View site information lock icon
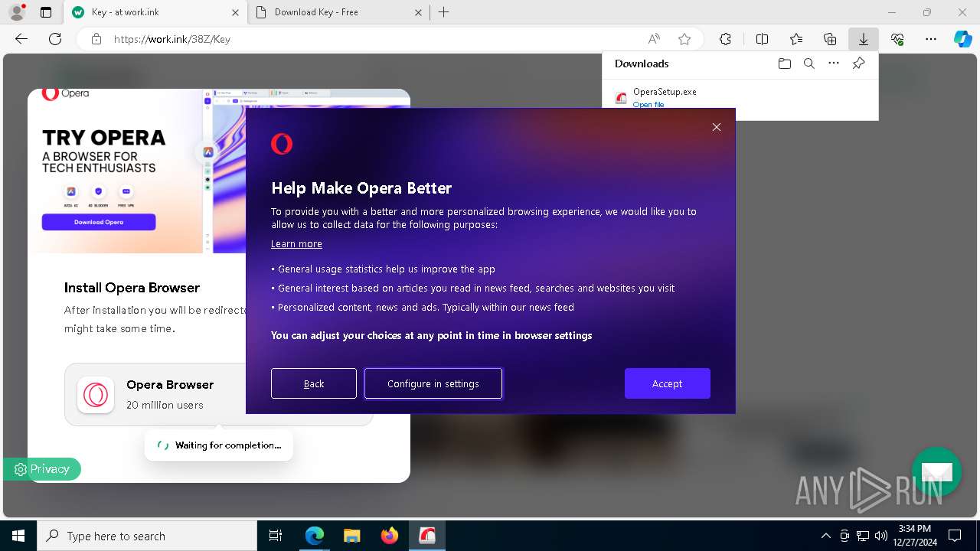Viewport: 980px width, 551px height. [x=96, y=39]
